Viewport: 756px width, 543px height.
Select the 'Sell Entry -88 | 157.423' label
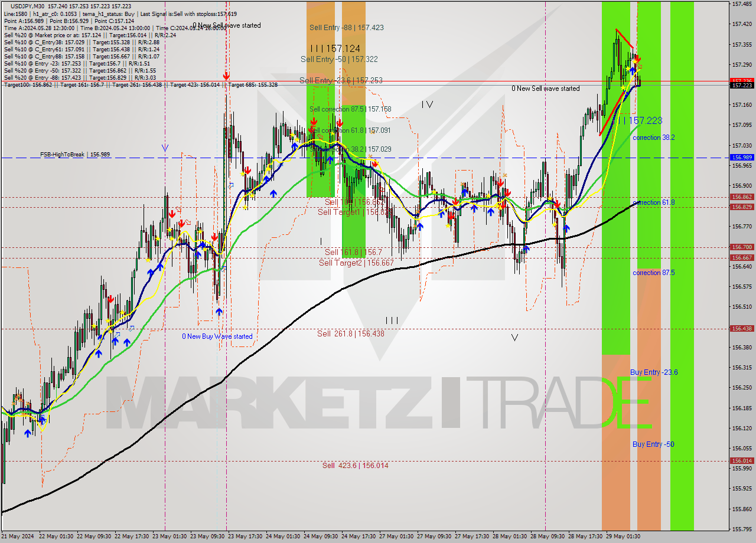[x=346, y=27]
